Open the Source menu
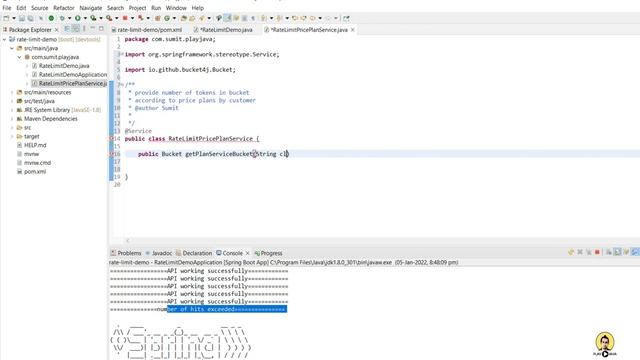640x360 pixels. (x=40, y=8)
